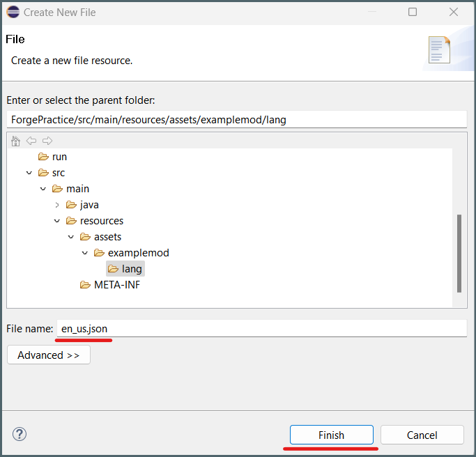Click the Finish button
The width and height of the screenshot is (476, 457).
click(332, 435)
